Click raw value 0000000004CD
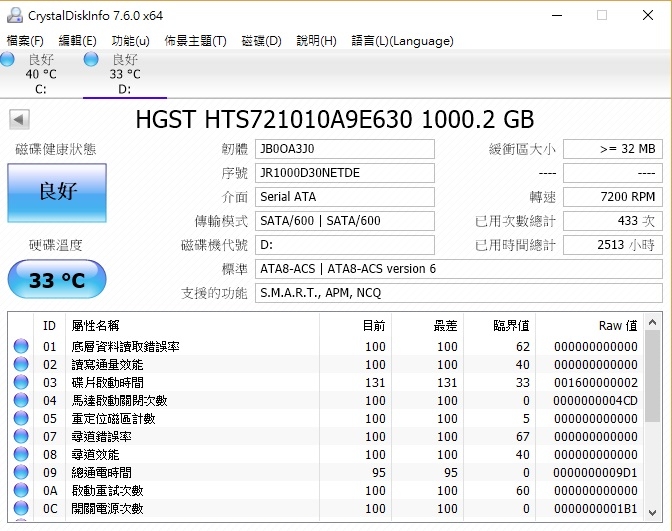This screenshot has height=531, width=672. [x=596, y=400]
